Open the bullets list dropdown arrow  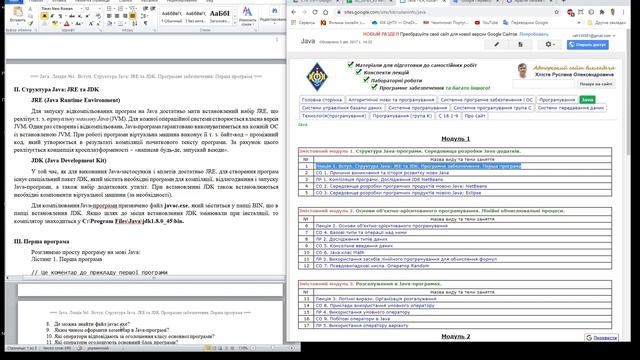(115, 9)
